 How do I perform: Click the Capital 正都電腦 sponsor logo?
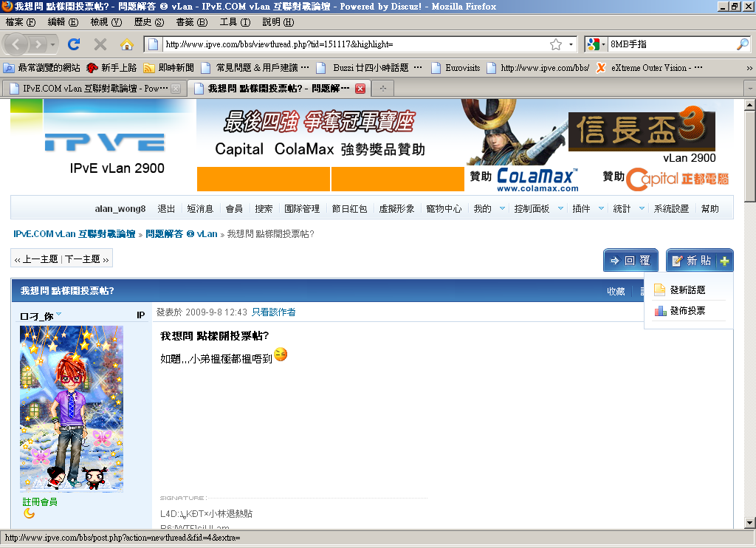click(x=677, y=179)
